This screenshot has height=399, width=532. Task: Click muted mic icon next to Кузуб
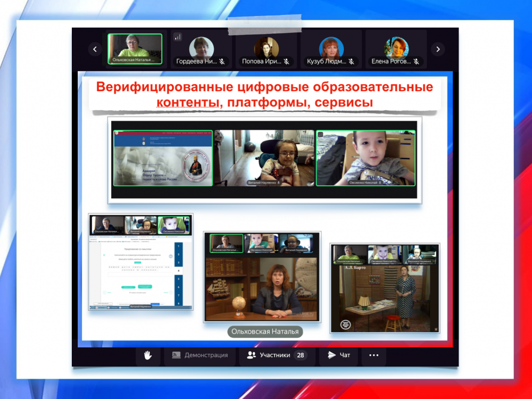click(351, 62)
